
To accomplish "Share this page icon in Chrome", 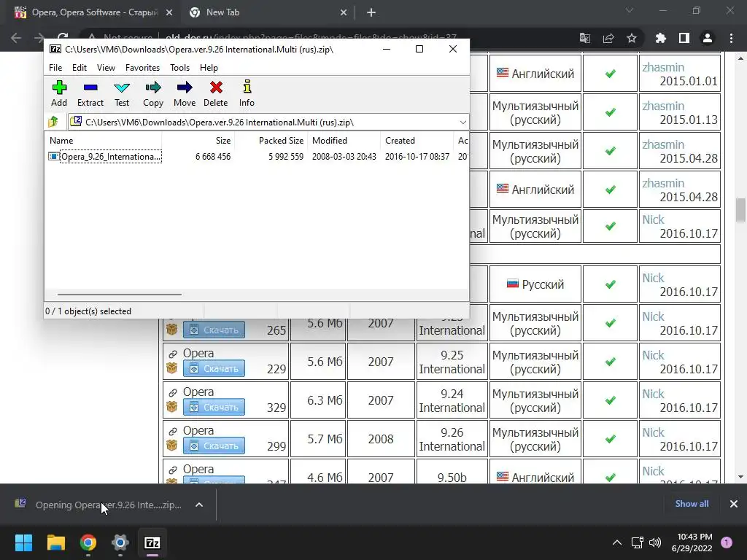I will click(x=608, y=38).
